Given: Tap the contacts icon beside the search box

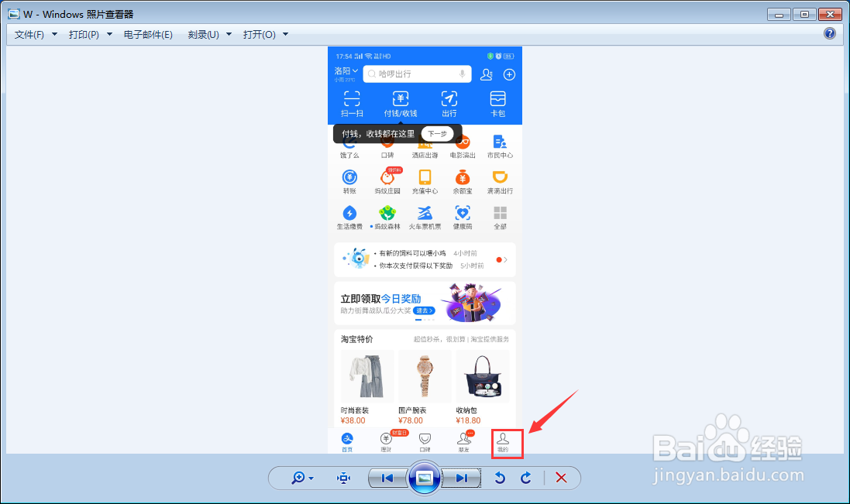Looking at the screenshot, I should tap(487, 74).
